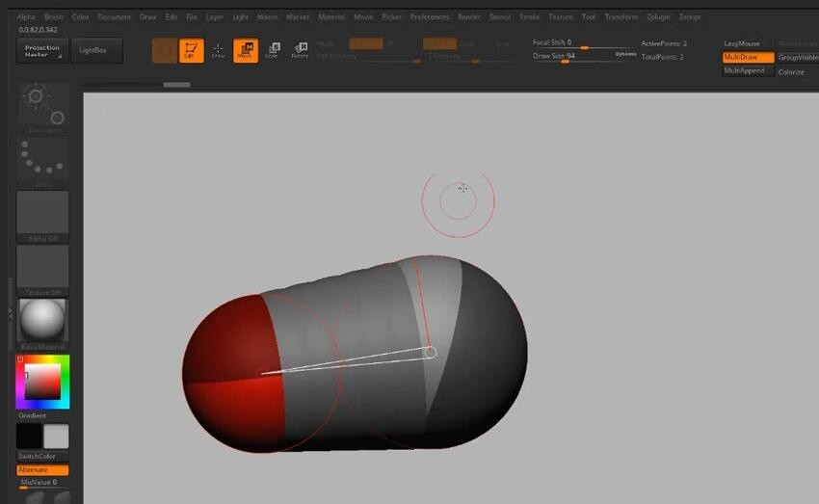Open the Marker menu
The height and width of the screenshot is (504, 819).
[298, 17]
